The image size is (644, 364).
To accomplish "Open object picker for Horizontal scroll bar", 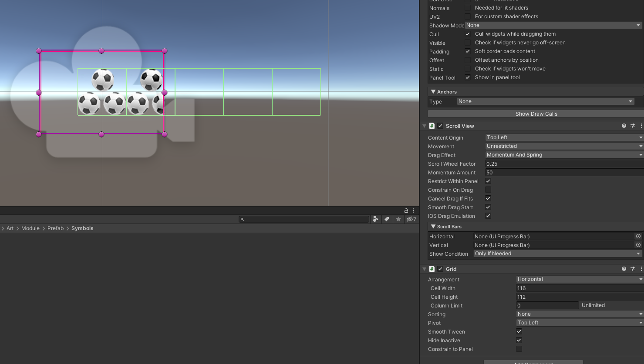I will (x=638, y=236).
